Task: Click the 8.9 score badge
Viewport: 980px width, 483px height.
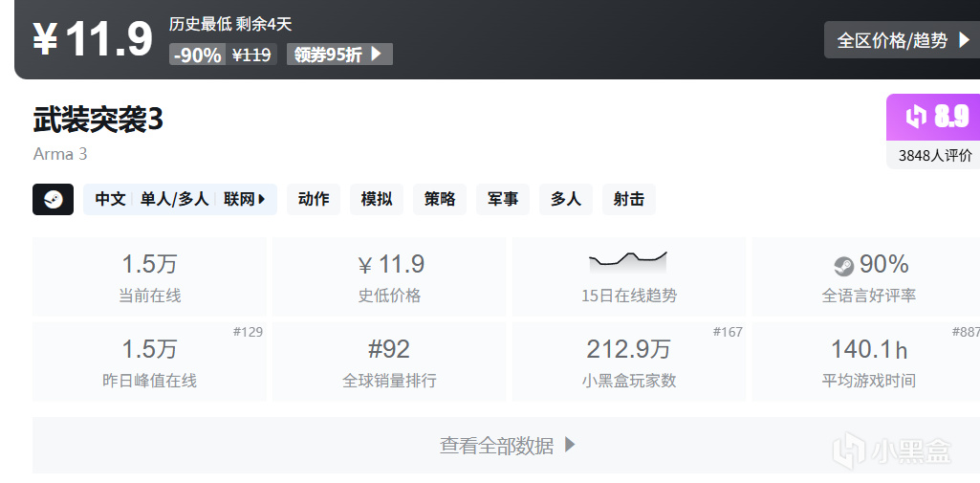Action: point(933,117)
